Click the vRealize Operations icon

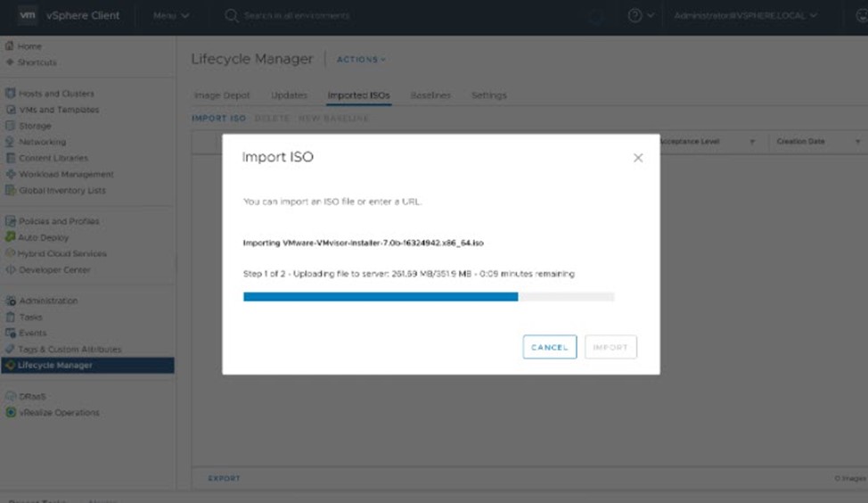10,412
